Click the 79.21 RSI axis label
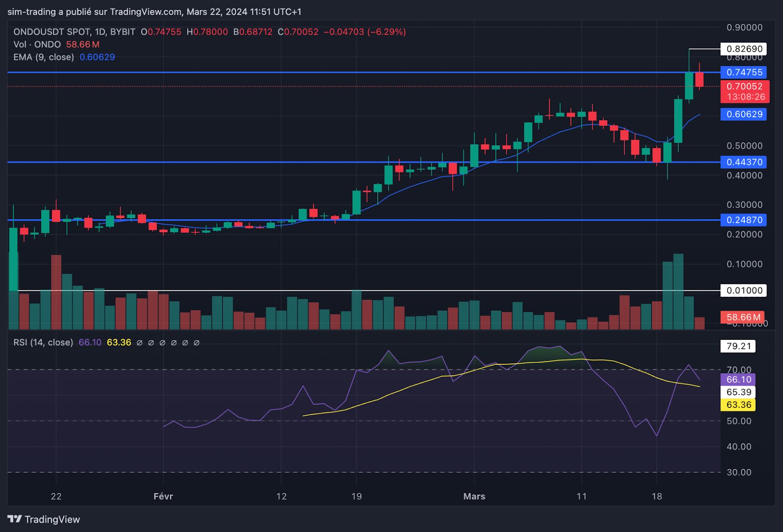This screenshot has width=783, height=532. coord(738,346)
